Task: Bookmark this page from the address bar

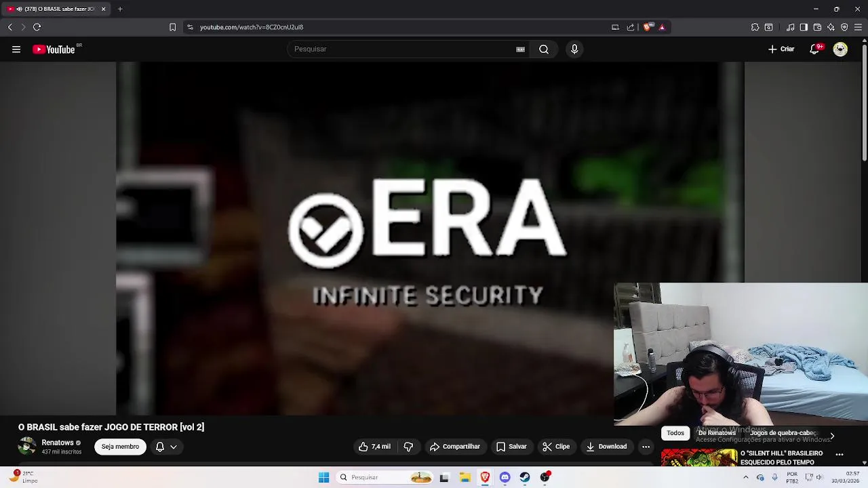Action: click(172, 27)
